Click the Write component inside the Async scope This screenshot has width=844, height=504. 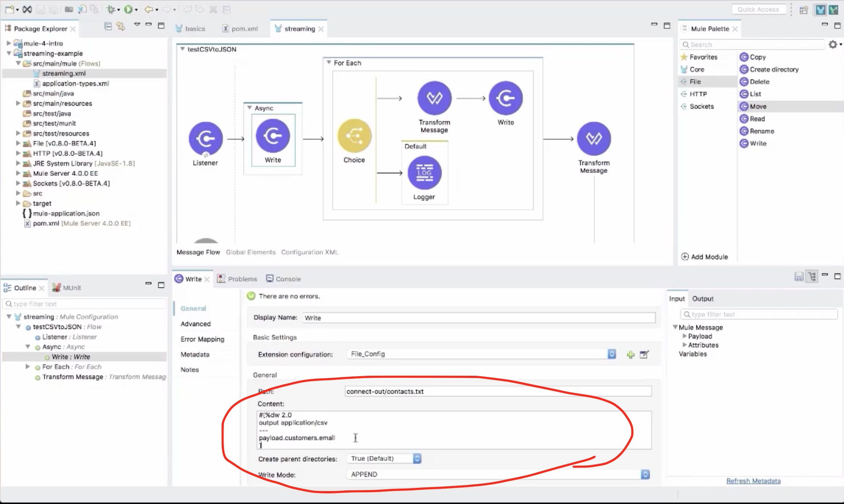pos(273,136)
